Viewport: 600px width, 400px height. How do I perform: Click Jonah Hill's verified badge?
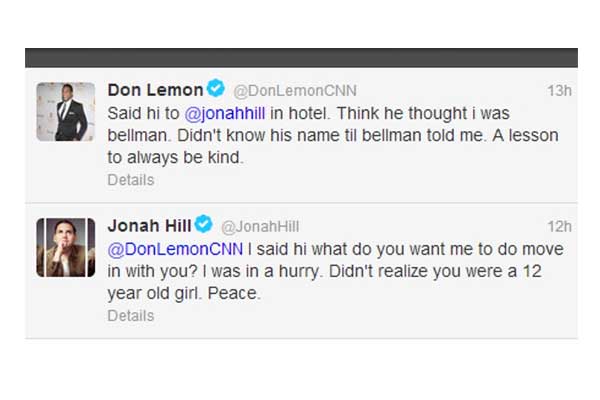point(203,225)
